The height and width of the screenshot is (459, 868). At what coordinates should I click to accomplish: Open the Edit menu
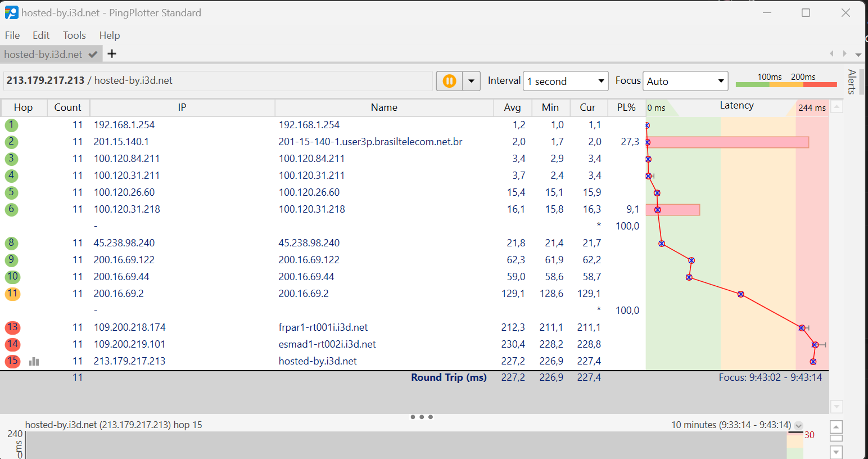41,35
